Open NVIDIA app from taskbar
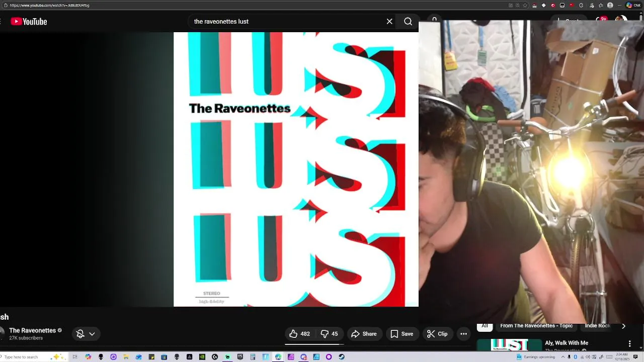The width and height of the screenshot is (644, 362). coord(202,357)
